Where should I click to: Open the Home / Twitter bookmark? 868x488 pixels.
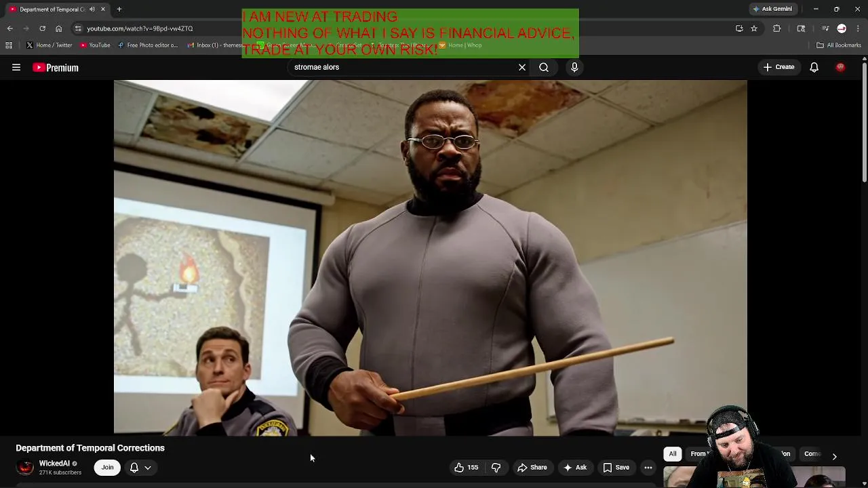click(x=49, y=45)
